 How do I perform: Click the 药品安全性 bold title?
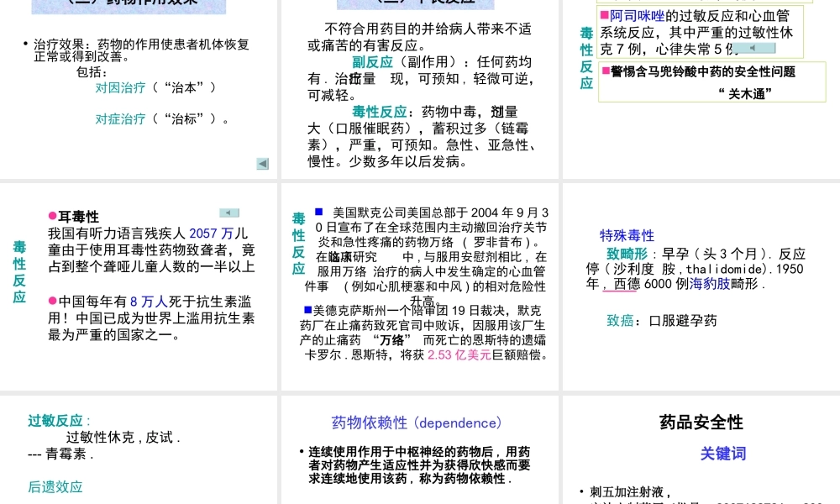701,422
